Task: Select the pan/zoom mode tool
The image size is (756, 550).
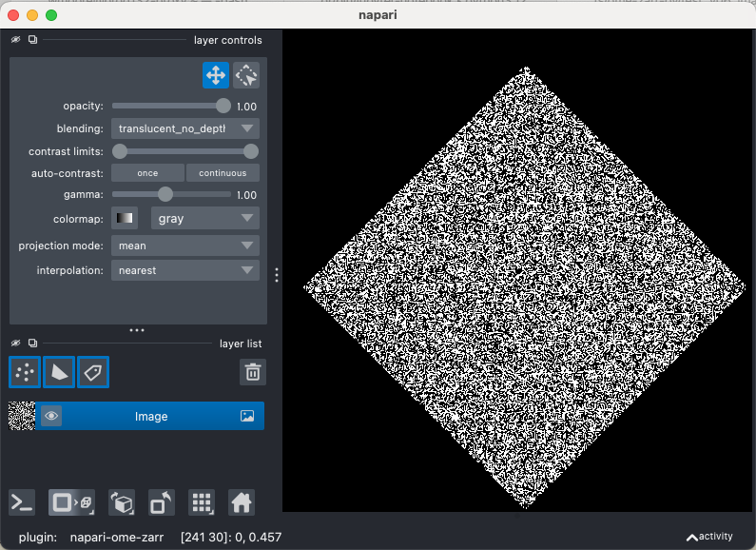Action: tap(216, 75)
